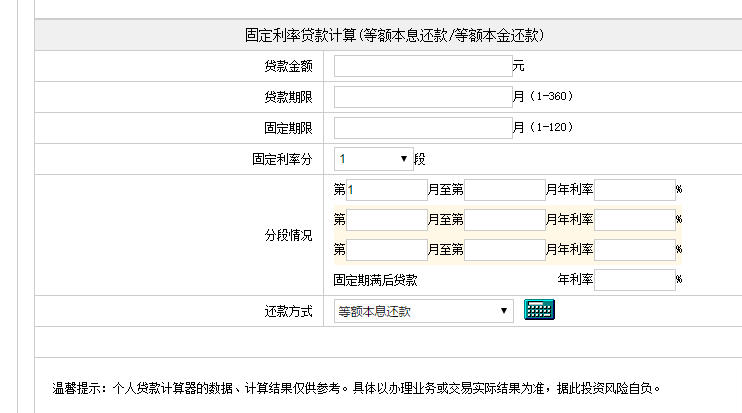
Task: Click the 贷款金额 input field
Action: coord(422,67)
